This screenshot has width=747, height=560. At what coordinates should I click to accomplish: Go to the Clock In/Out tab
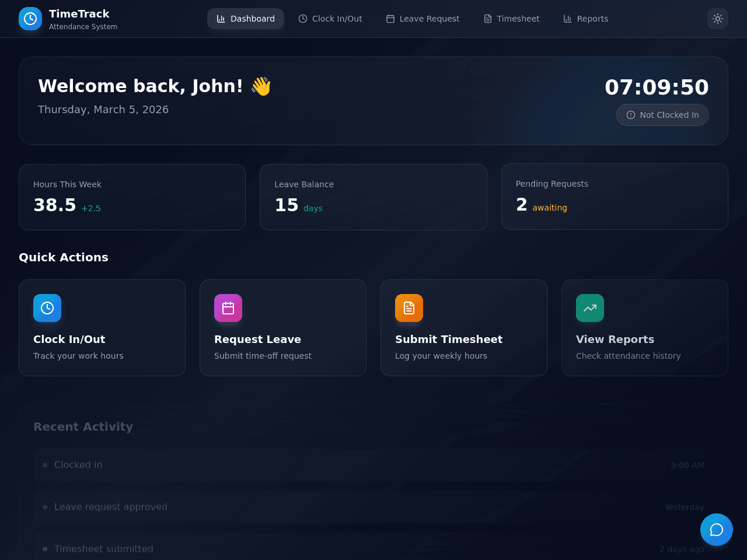tap(330, 19)
